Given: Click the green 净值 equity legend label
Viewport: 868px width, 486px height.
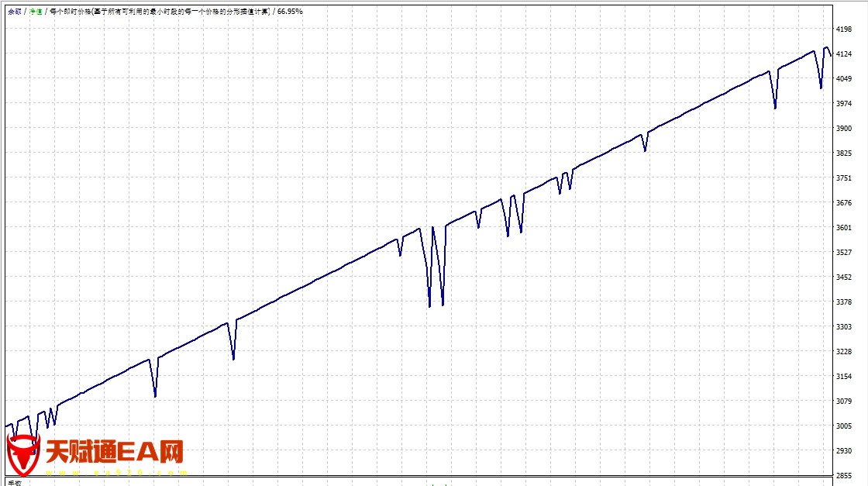Looking at the screenshot, I should 36,12.
